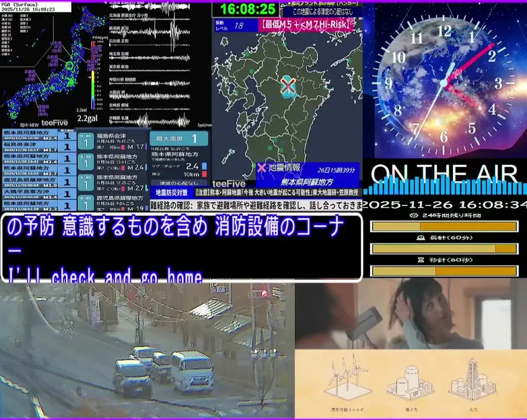Click the 埼玉県 岩槻 waveform row

tap(149, 57)
